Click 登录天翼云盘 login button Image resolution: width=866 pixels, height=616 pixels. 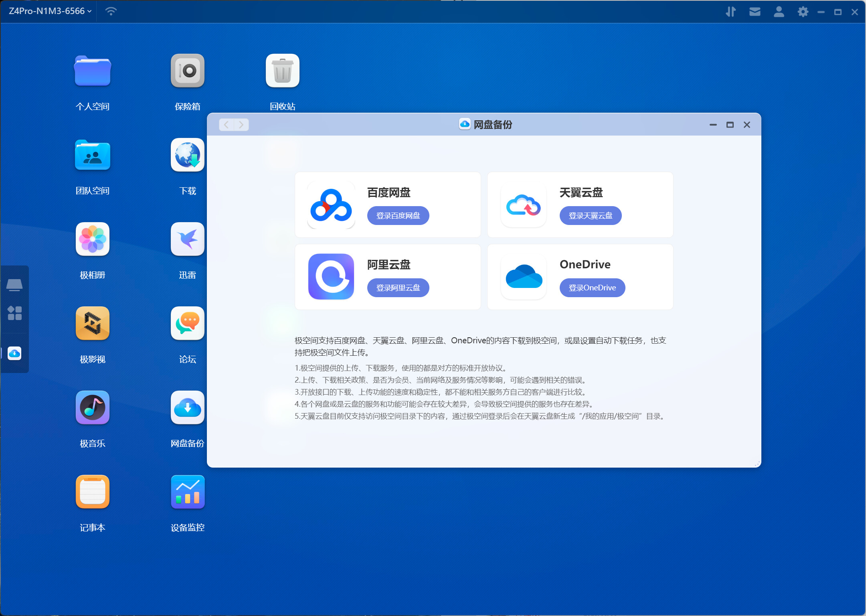tap(590, 216)
